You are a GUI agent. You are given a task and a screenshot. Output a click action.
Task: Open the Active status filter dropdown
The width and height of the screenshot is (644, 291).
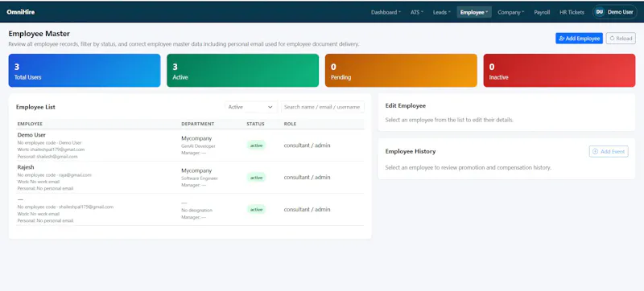click(x=250, y=107)
